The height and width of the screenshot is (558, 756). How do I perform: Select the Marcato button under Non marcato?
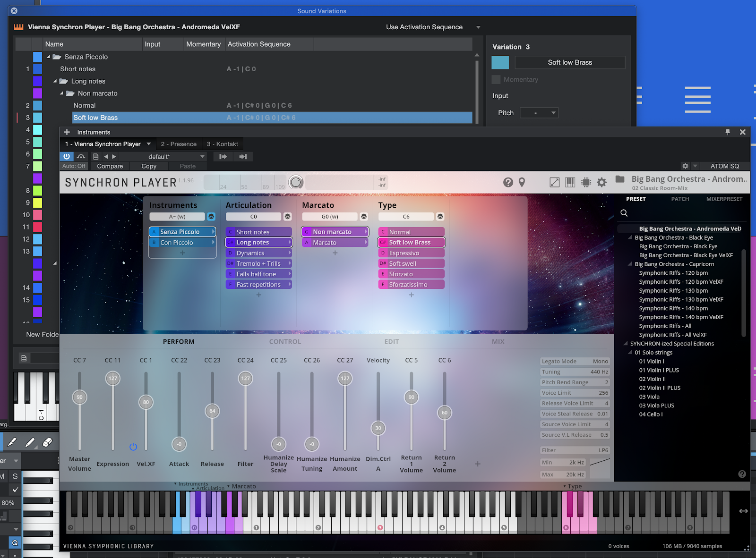[335, 243]
